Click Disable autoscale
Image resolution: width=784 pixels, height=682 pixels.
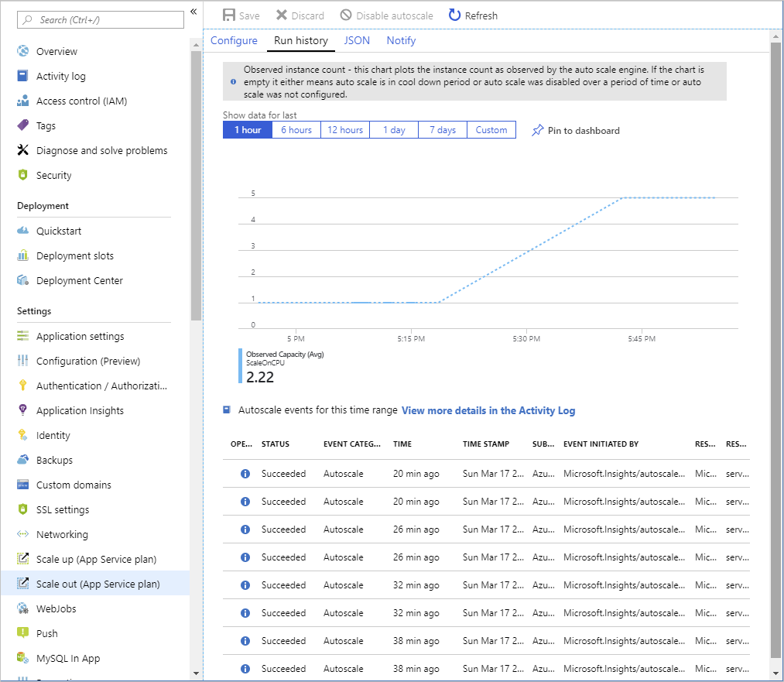[x=386, y=15]
